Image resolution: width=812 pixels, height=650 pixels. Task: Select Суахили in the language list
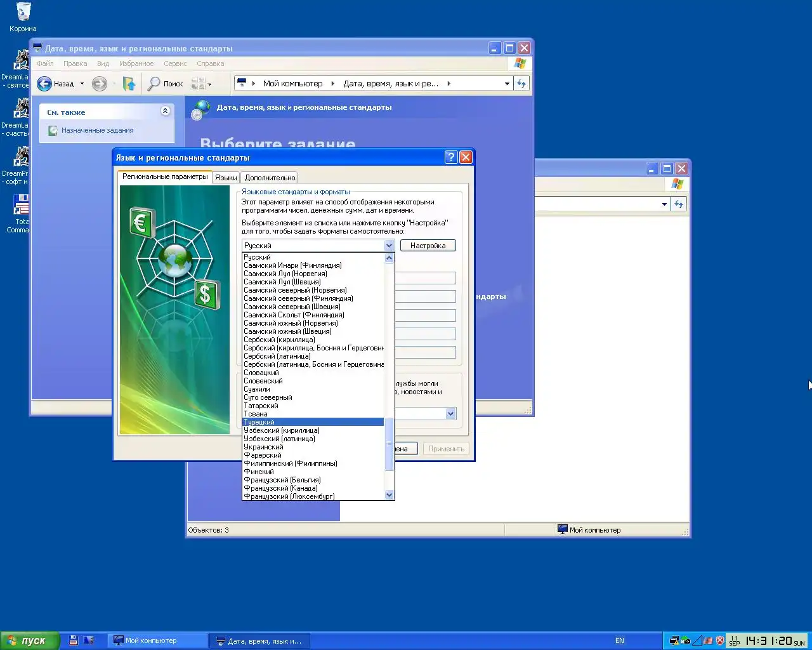(x=313, y=389)
